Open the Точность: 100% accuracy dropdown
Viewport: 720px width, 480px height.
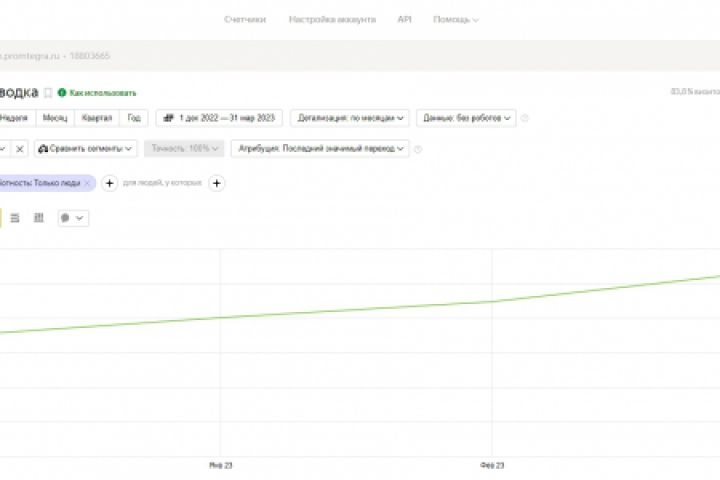(184, 149)
